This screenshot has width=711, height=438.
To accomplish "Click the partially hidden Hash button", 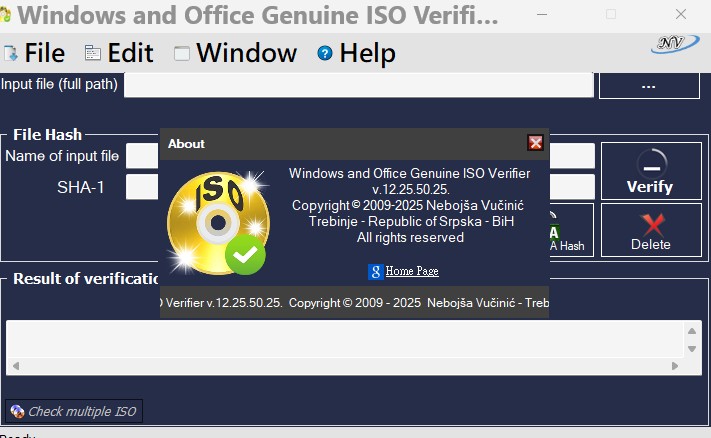I will click(x=571, y=230).
